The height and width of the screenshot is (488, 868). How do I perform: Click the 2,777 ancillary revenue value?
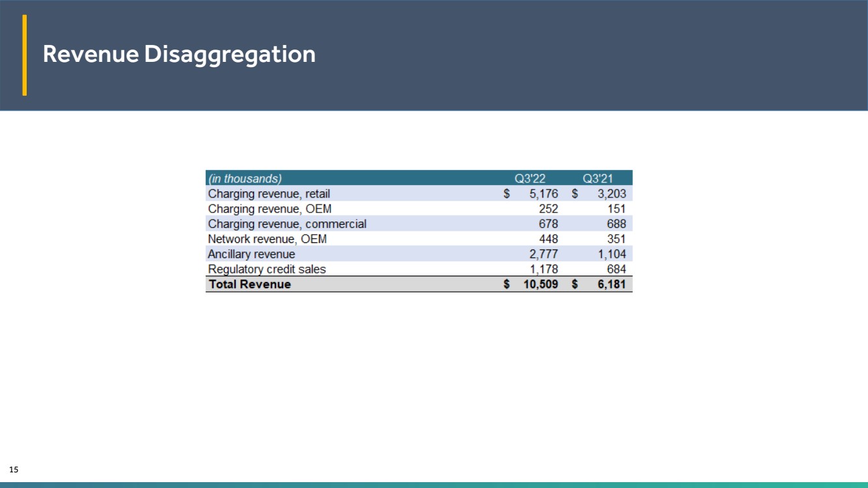pos(543,254)
